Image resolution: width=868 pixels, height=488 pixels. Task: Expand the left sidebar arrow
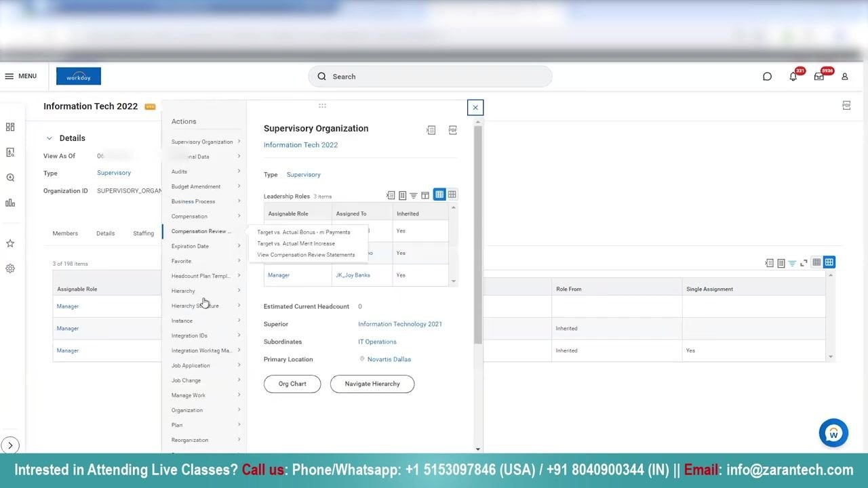pyautogui.click(x=10, y=445)
